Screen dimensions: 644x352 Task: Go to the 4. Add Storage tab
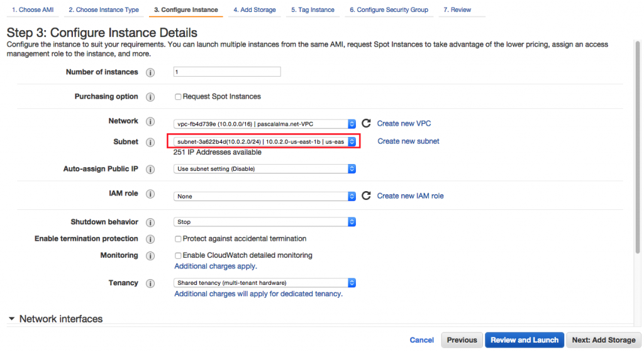click(x=254, y=10)
